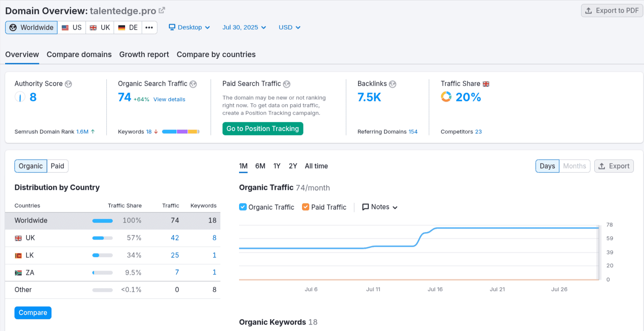
Task: Select DE database button
Action: point(128,28)
